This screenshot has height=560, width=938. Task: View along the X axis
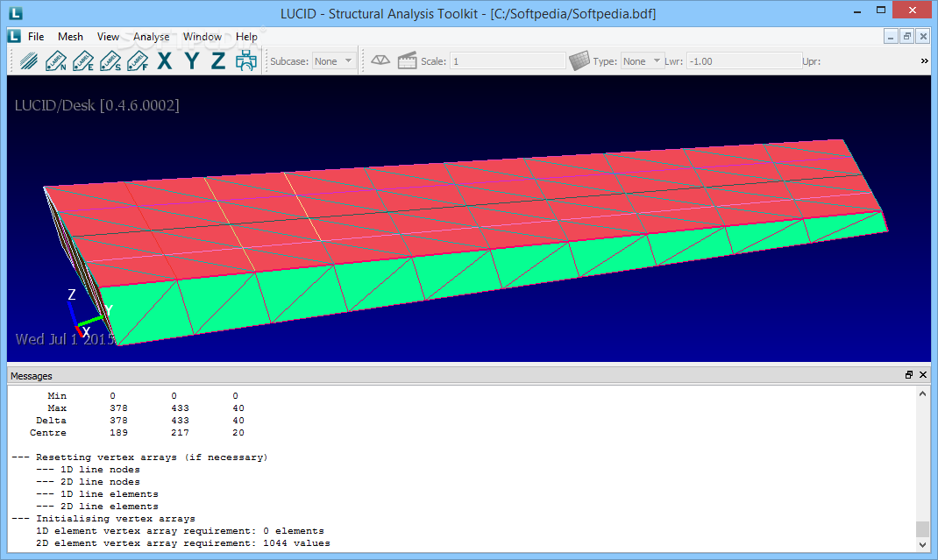point(165,61)
